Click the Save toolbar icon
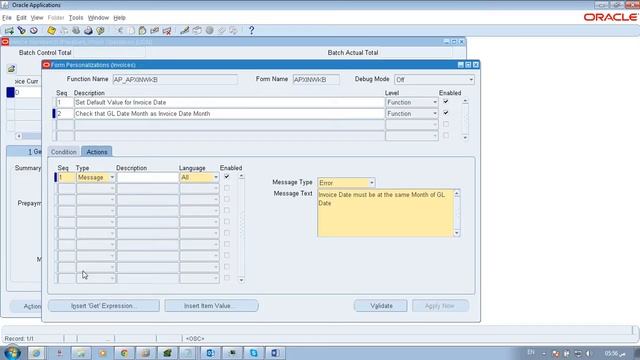640x360 pixels. click(51, 31)
